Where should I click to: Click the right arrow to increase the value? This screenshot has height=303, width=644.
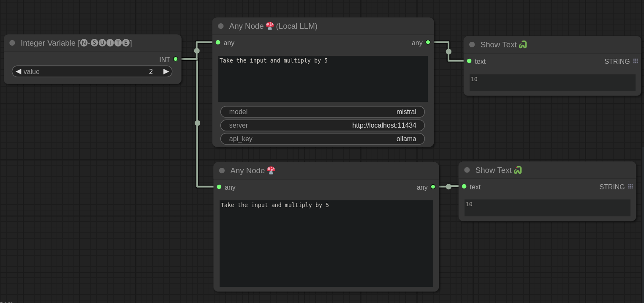(x=166, y=71)
